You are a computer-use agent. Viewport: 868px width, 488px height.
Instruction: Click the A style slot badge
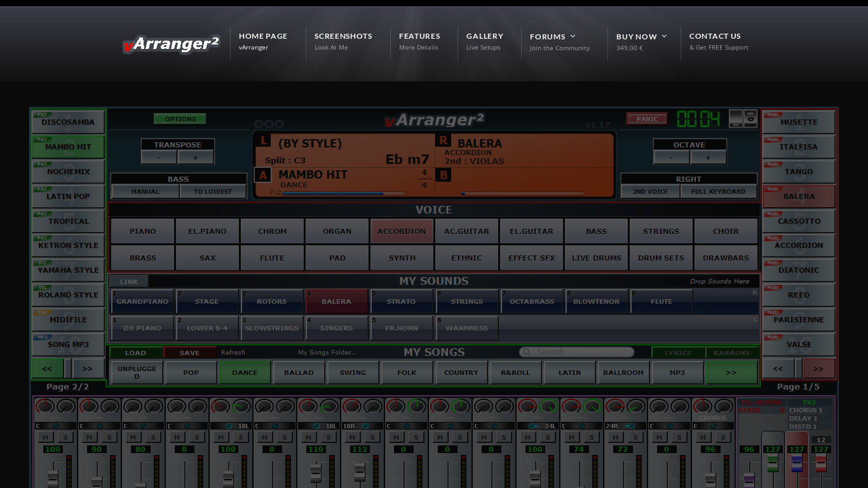click(262, 175)
